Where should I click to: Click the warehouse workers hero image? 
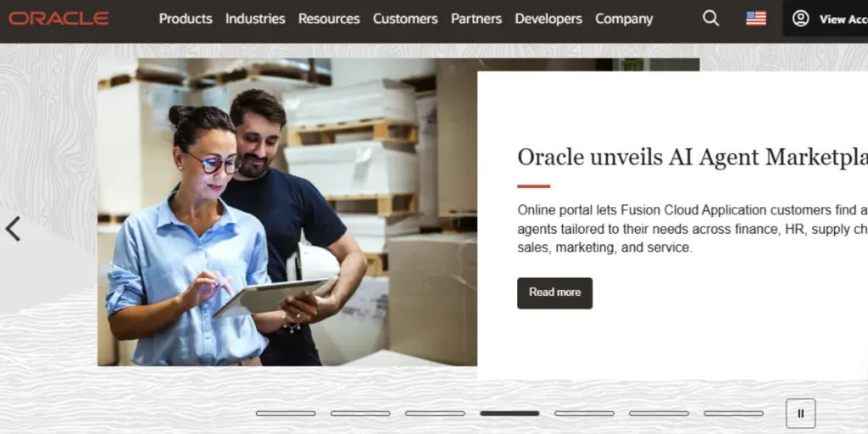coord(287,212)
